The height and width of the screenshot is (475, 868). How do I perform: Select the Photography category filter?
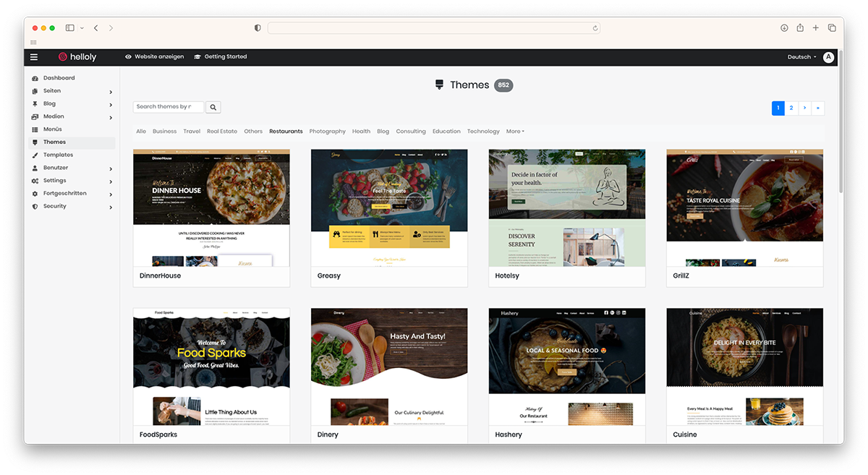pos(328,132)
